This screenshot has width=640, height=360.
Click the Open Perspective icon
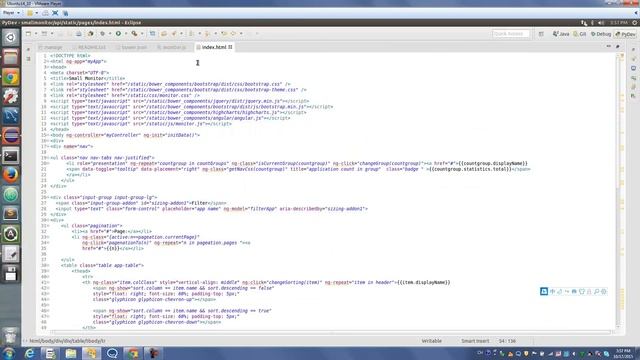click(x=541, y=34)
